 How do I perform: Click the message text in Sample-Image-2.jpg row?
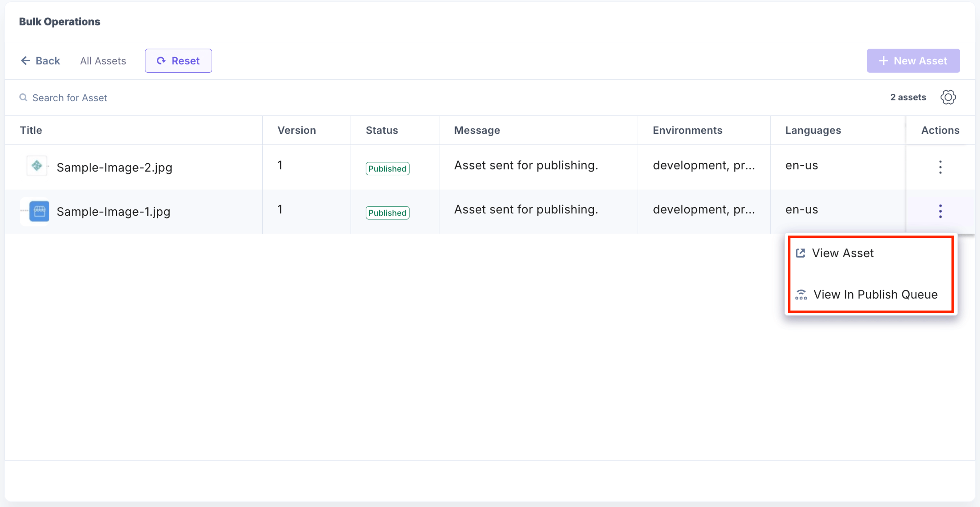[x=526, y=165]
